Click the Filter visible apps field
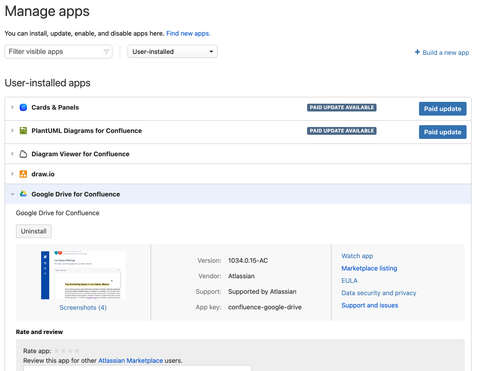The image size is (483, 371). point(58,52)
